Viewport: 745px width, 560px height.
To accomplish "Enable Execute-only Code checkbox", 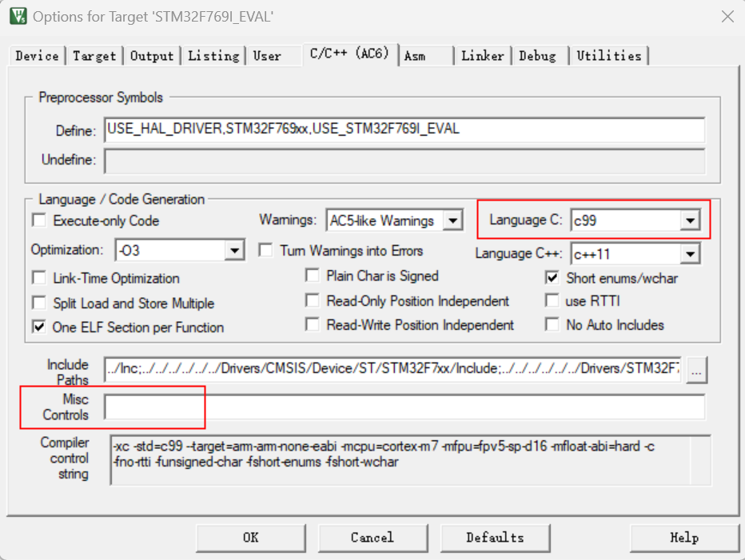I will pos(38,220).
